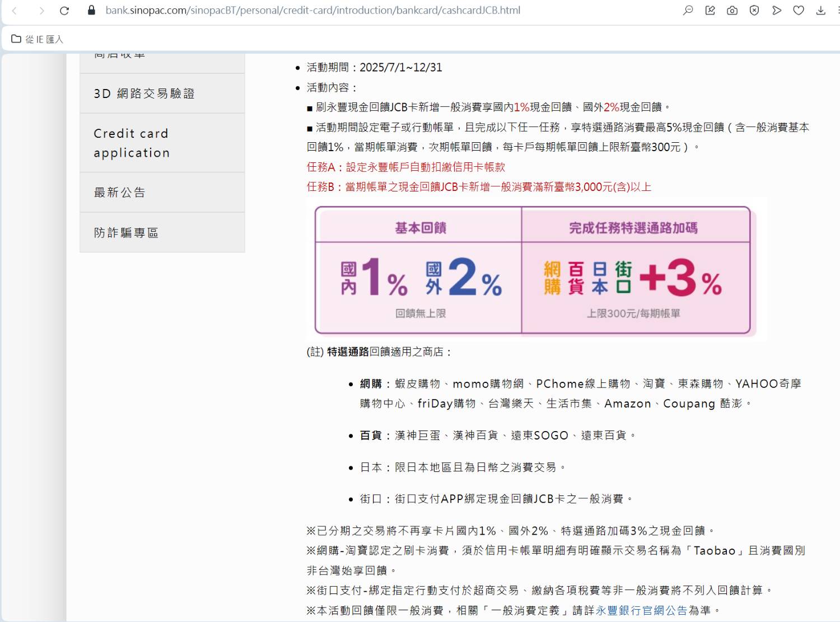Viewport: 840px width, 622px height.
Task: Open the 從 IE 匯入 bookmarks folder
Action: click(x=38, y=39)
